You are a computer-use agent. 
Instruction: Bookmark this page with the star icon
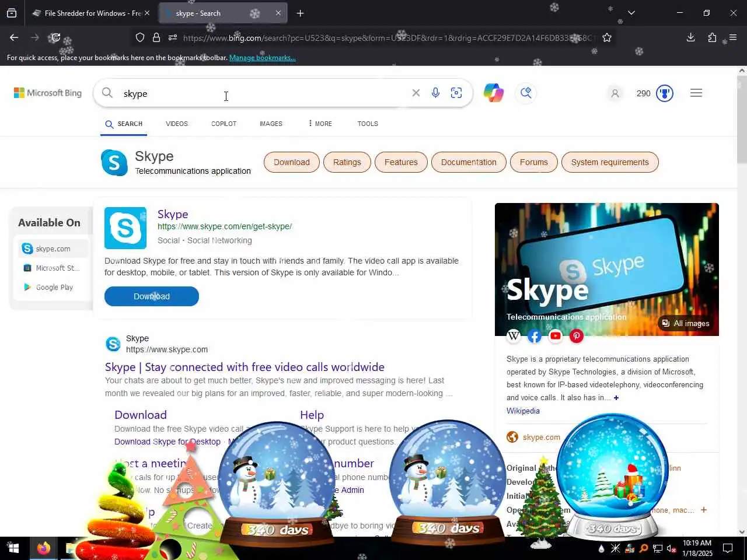point(607,37)
